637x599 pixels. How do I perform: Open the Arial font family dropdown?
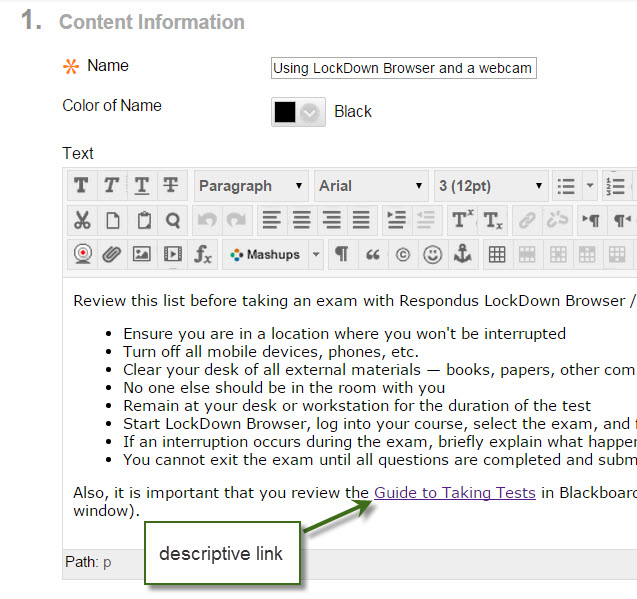[x=371, y=186]
